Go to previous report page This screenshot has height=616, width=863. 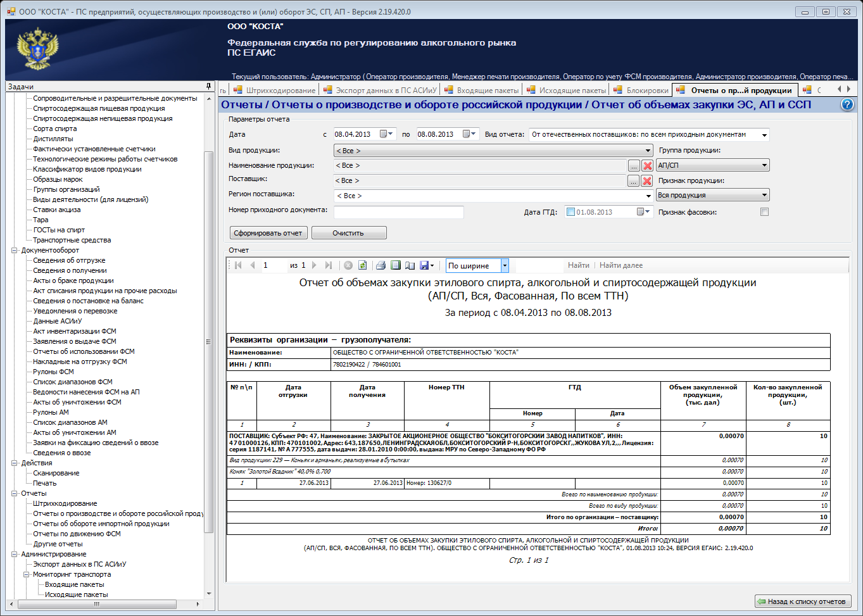(x=253, y=265)
